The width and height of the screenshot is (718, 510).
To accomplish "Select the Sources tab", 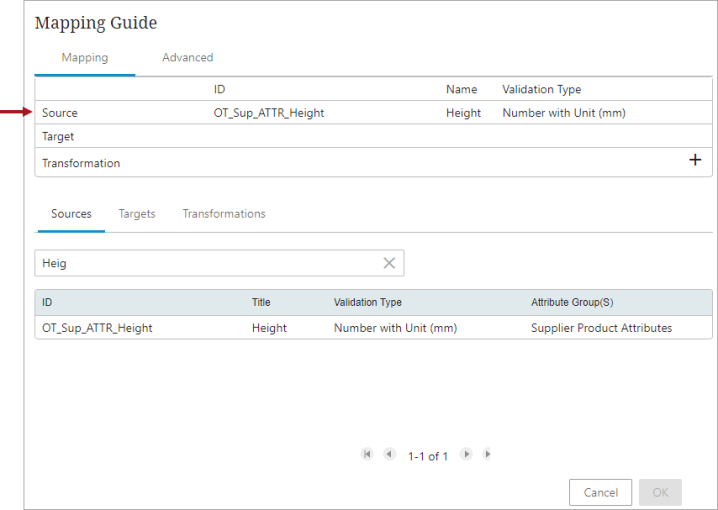I will point(71,214).
